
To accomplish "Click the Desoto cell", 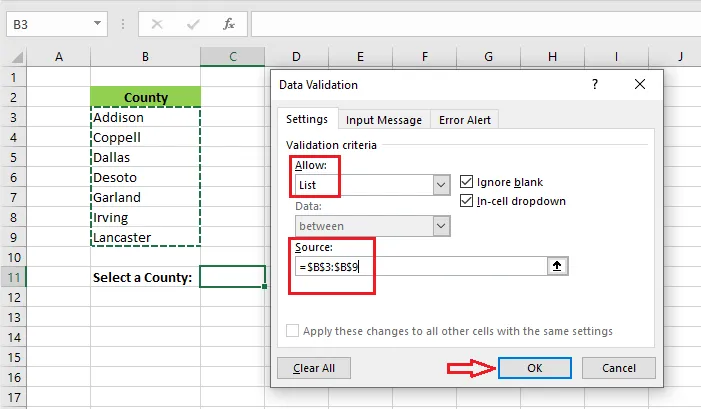I will point(145,177).
